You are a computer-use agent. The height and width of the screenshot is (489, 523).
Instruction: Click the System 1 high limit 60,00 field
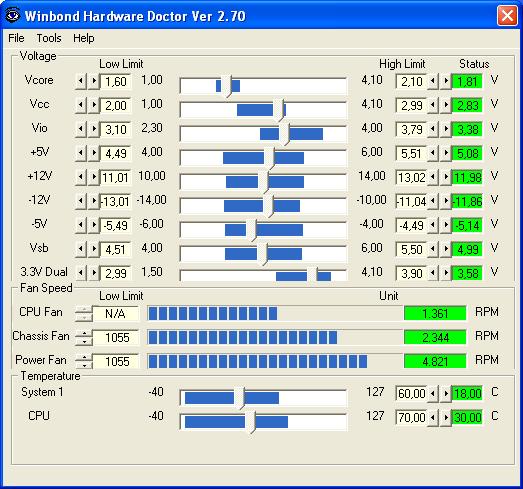pos(411,394)
